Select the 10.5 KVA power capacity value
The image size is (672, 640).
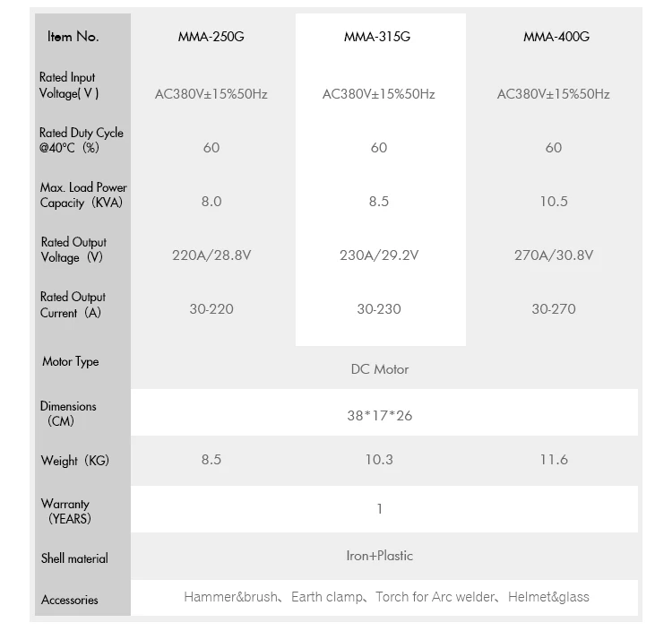[x=553, y=202]
